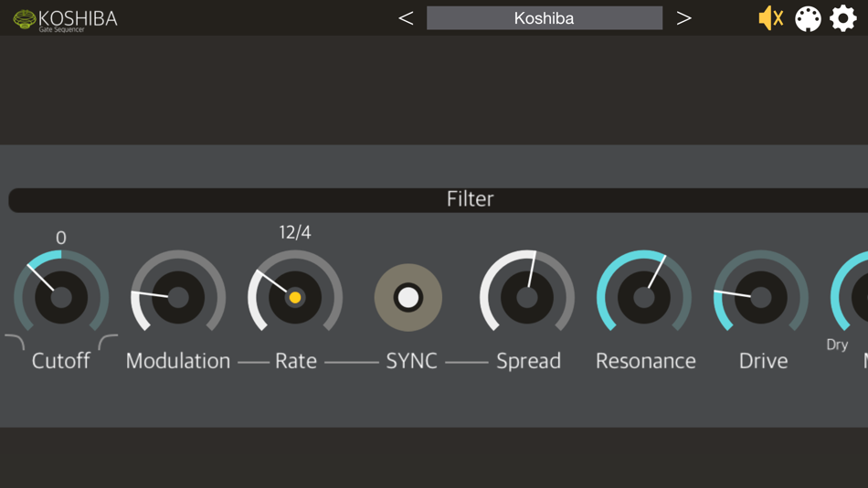Click the Modulation label

tap(178, 361)
